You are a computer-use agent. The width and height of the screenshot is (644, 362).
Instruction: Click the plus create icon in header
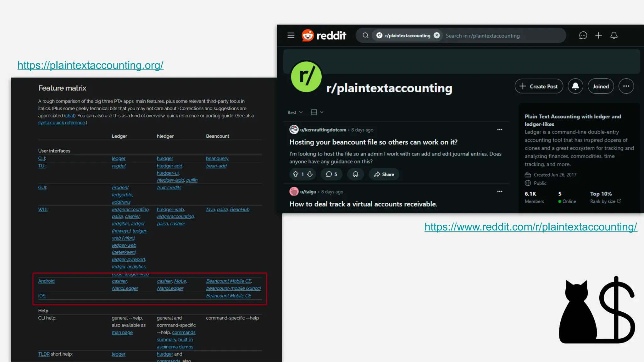(x=599, y=36)
